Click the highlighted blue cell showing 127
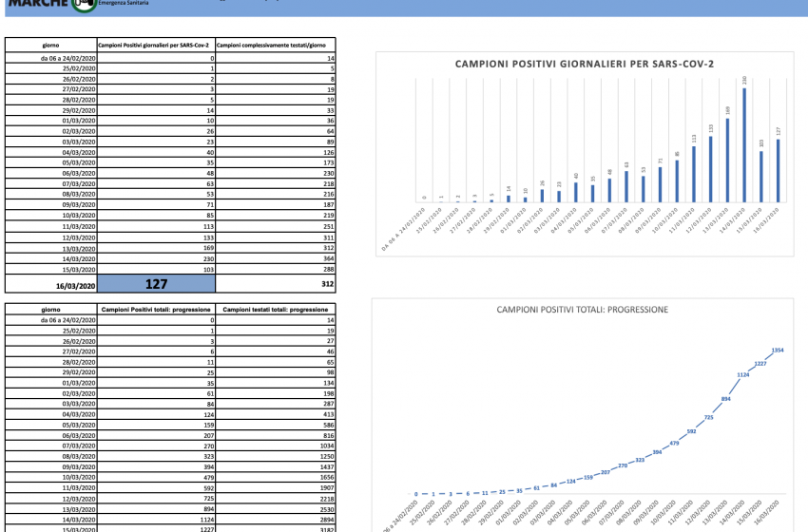808x532 pixels. click(156, 284)
